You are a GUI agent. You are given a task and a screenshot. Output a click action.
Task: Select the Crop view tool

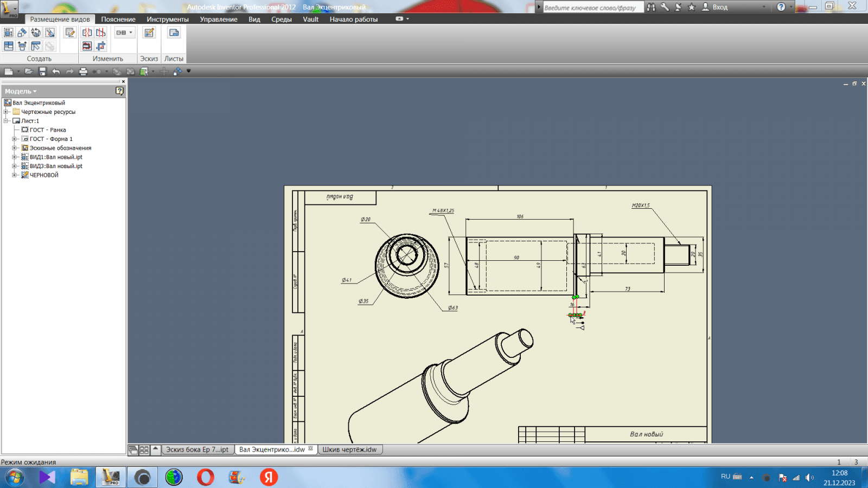[101, 46]
